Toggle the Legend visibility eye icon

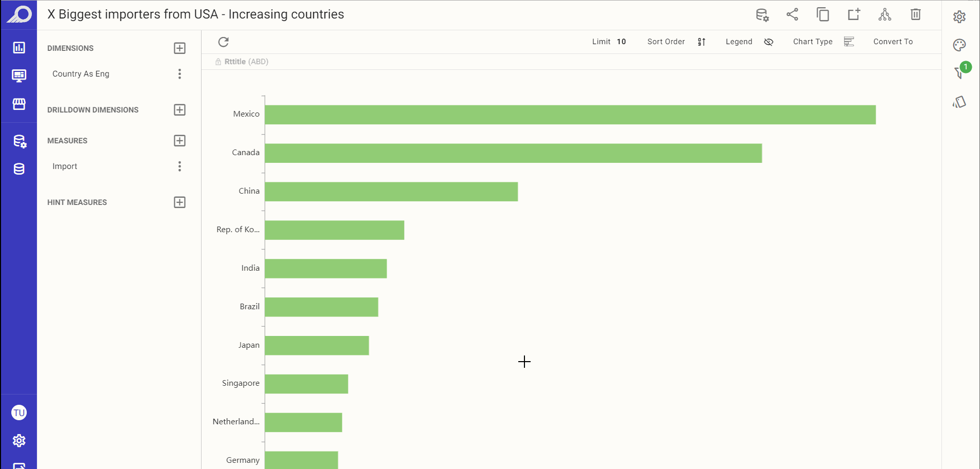tap(769, 42)
